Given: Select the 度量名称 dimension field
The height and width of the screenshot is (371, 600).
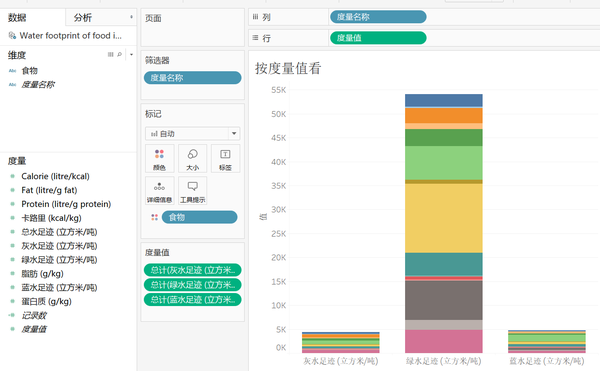Looking at the screenshot, I should click(x=38, y=85).
